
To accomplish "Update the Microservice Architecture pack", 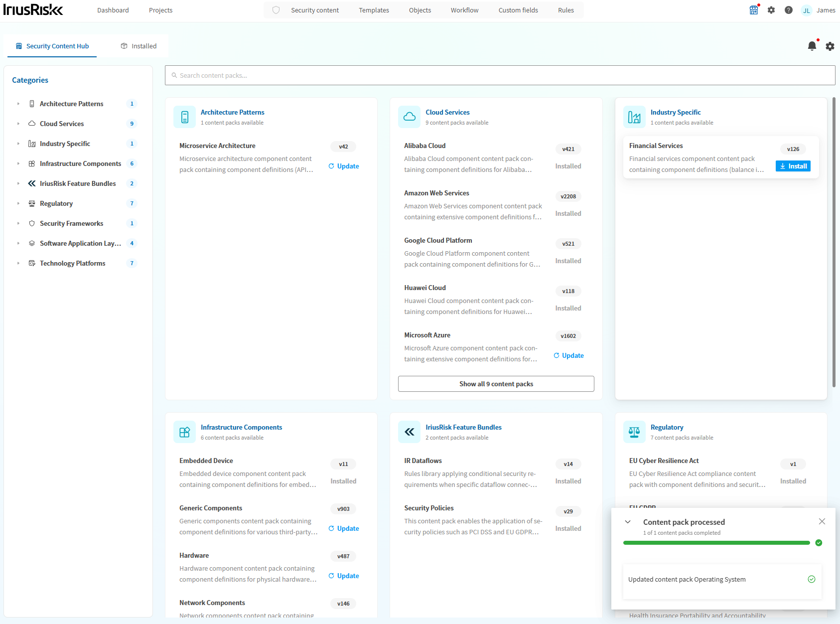I will (x=344, y=166).
